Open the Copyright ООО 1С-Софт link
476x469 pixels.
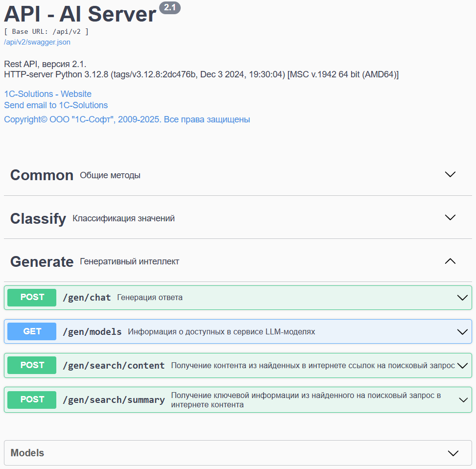coord(127,119)
